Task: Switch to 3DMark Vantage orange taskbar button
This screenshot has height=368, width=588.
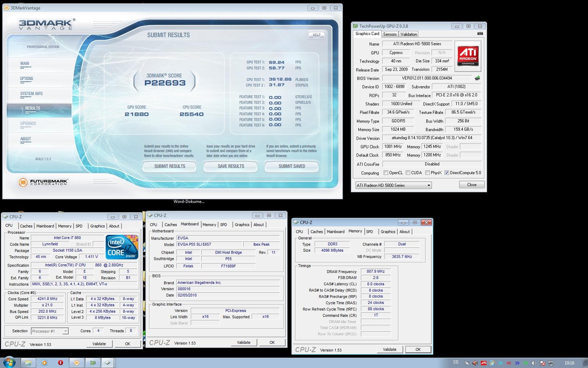Action: pyautogui.click(x=76, y=363)
